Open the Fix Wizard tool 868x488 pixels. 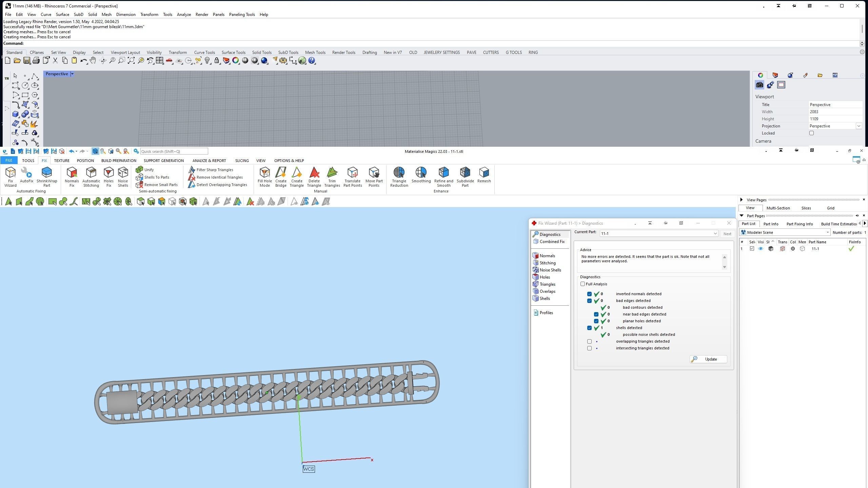(10, 176)
